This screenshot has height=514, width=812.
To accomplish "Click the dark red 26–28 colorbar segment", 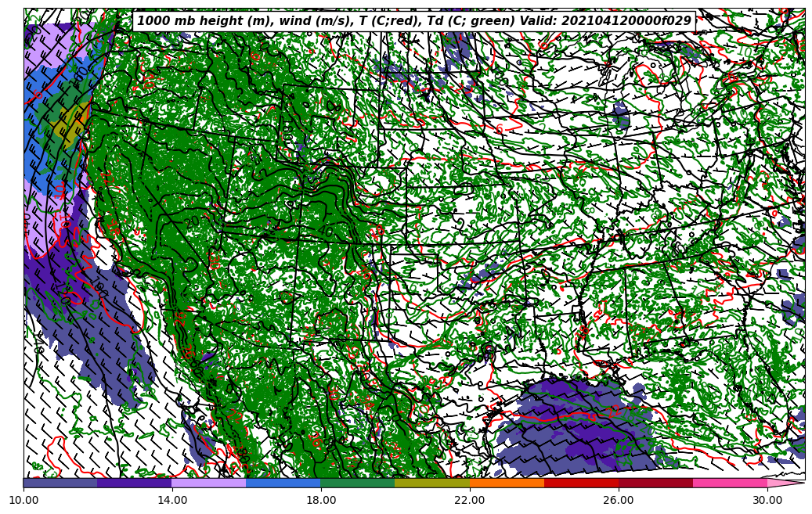I will pos(655,483).
